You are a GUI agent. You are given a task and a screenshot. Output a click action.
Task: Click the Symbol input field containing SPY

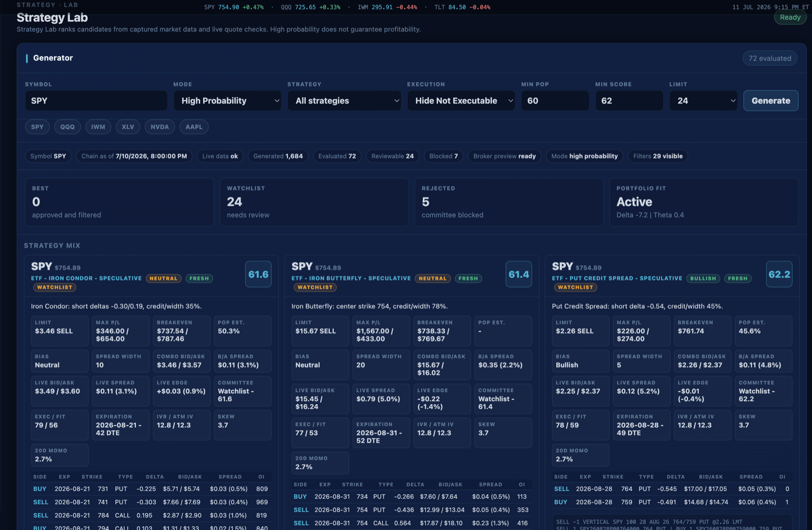96,101
